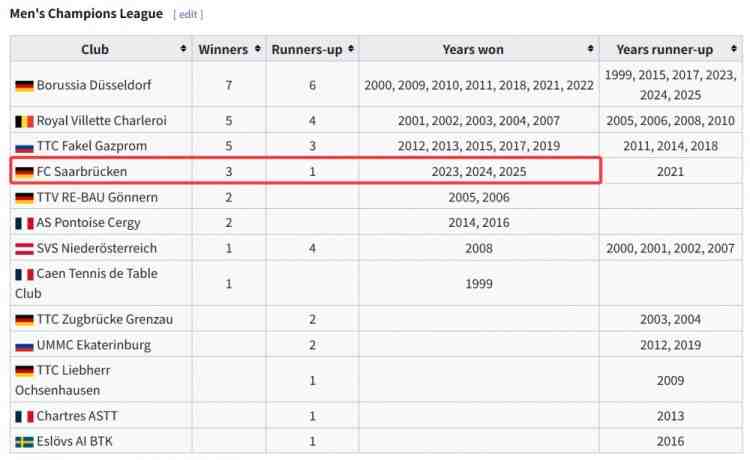Open Borussia Düsseldorf club link
The image size is (750, 460).
[94, 85]
